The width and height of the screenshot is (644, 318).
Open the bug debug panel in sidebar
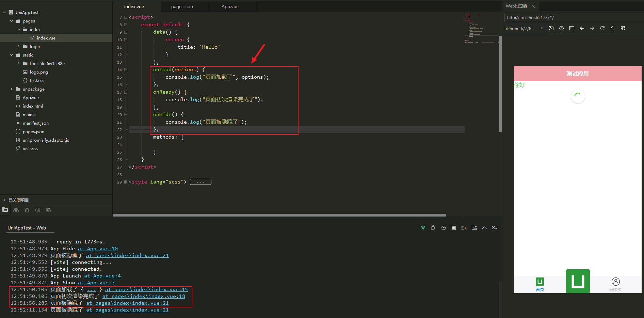pos(27,210)
